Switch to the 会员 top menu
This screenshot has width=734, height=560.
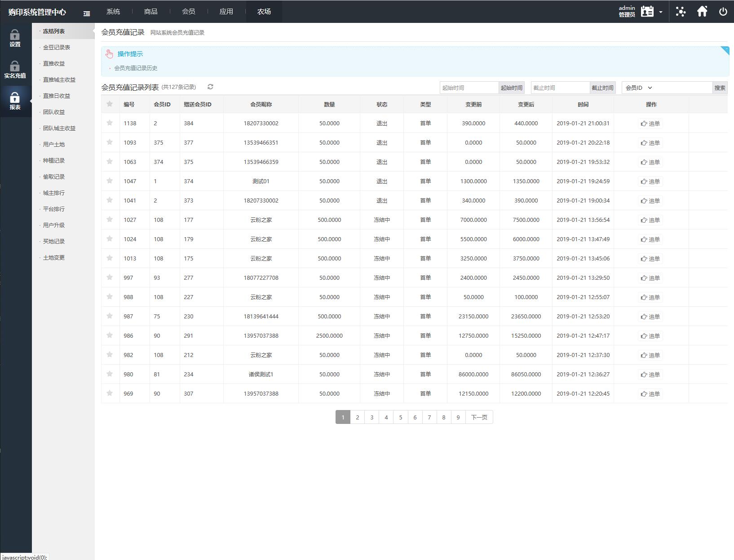tap(189, 12)
